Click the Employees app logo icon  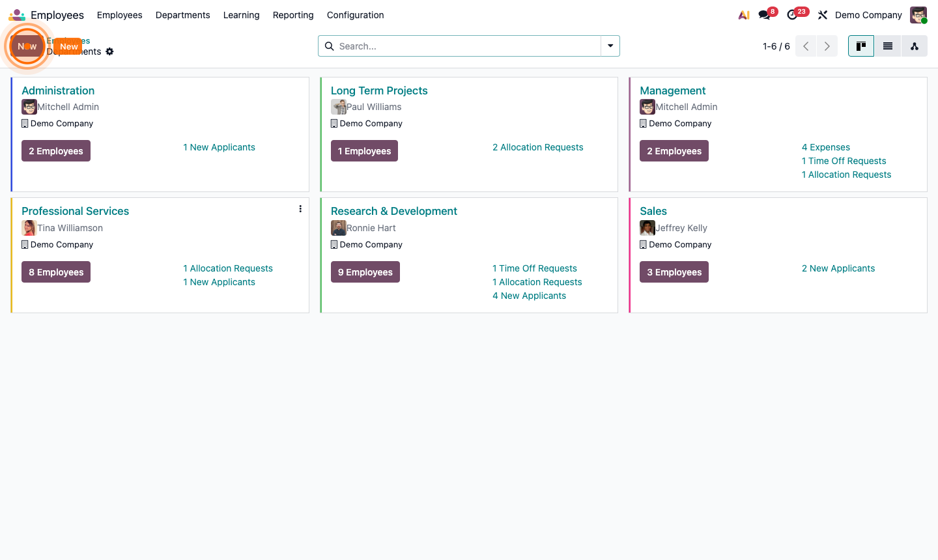[16, 14]
